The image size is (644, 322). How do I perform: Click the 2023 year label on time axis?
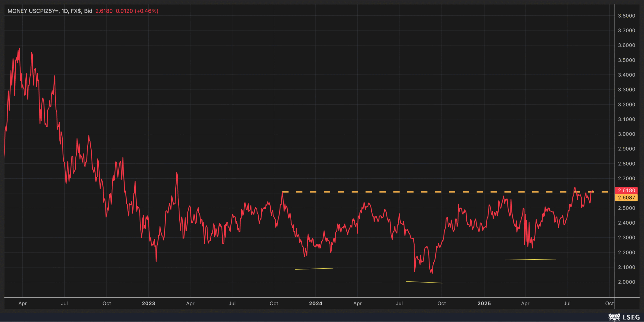click(x=148, y=303)
